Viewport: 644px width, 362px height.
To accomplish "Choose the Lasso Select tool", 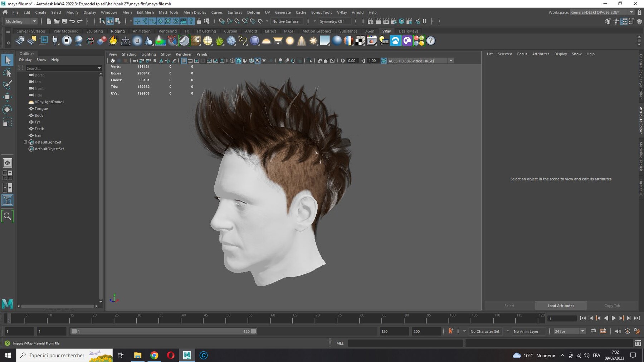I will click(x=8, y=73).
